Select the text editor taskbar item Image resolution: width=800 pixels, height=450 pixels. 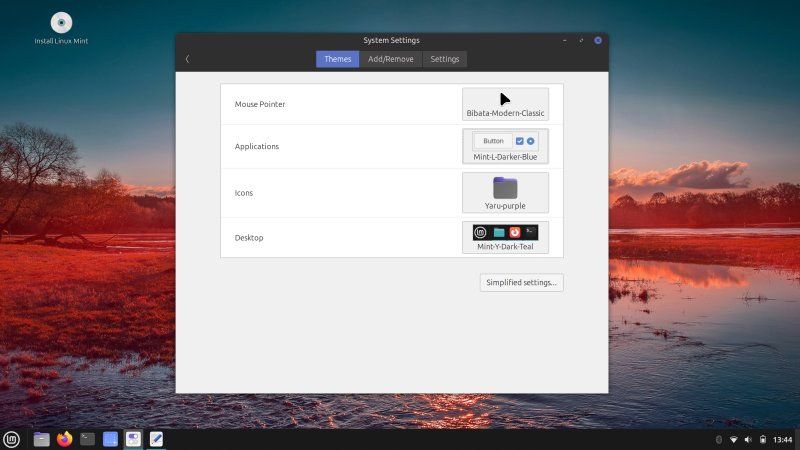(156, 439)
